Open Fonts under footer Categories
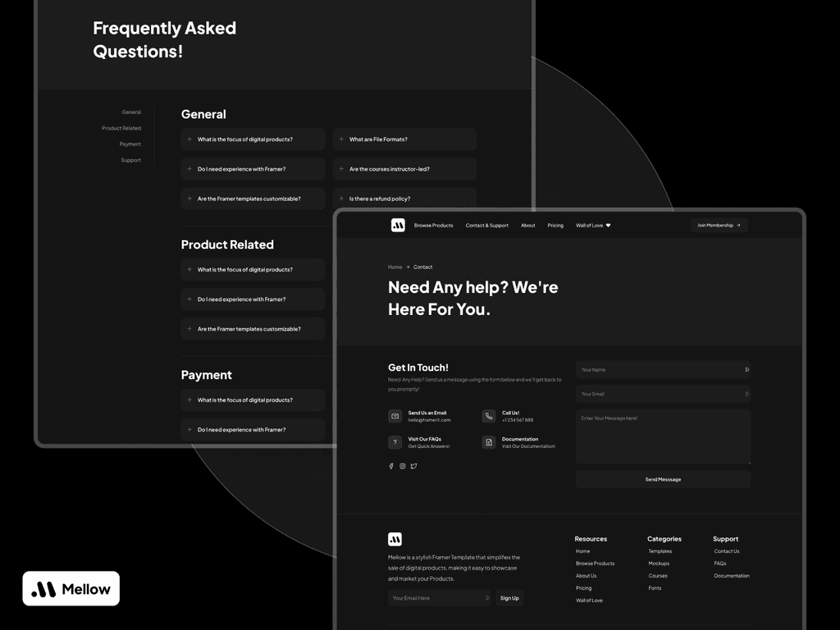 [x=655, y=588]
